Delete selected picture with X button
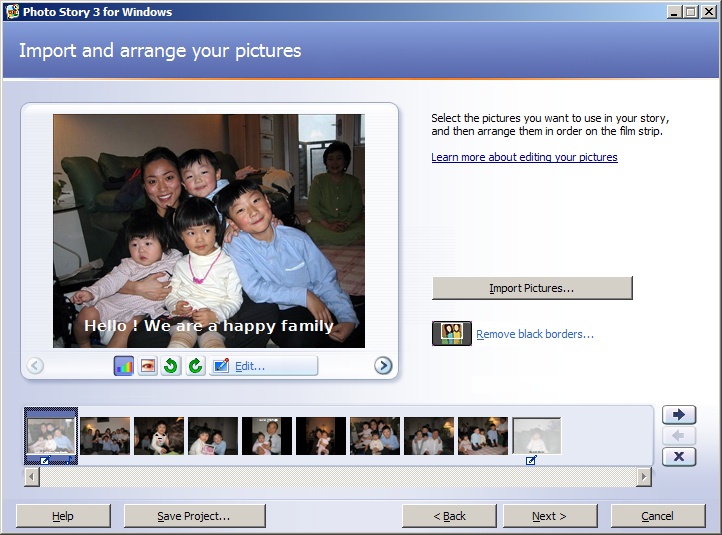 (679, 456)
